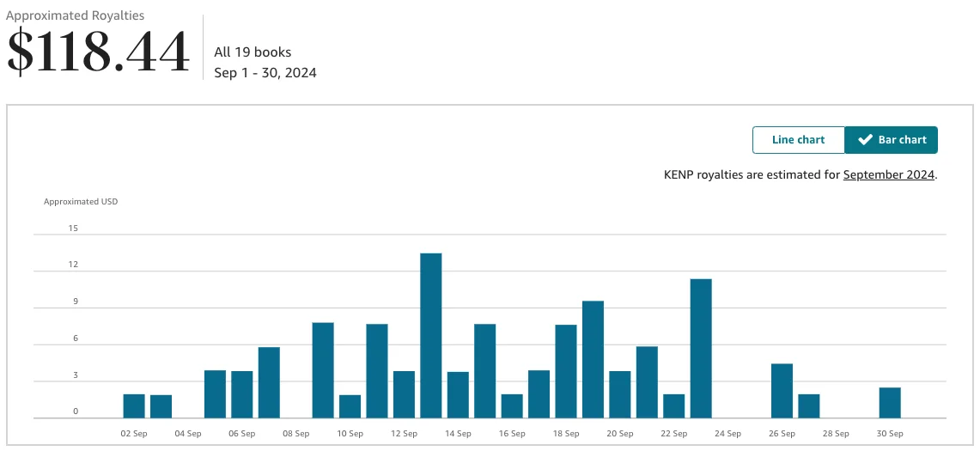Click the 11 Sep bar
The image size is (980, 451).
point(377,371)
